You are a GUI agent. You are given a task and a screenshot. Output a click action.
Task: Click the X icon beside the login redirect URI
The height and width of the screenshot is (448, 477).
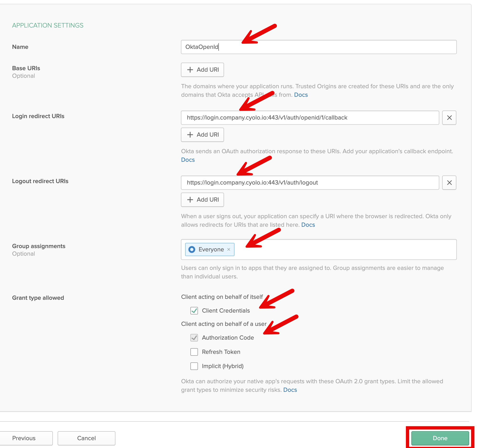449,118
